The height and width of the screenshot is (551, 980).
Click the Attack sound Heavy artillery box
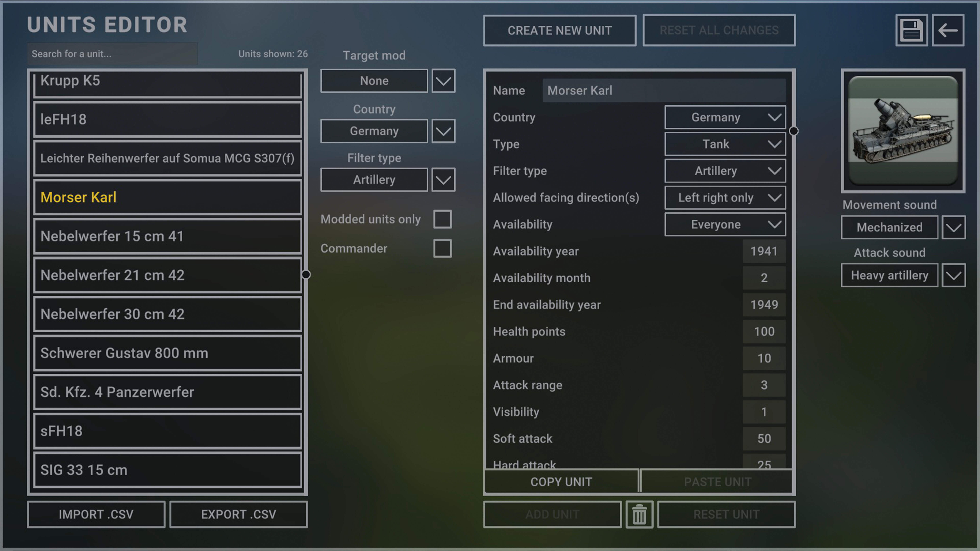(x=889, y=275)
